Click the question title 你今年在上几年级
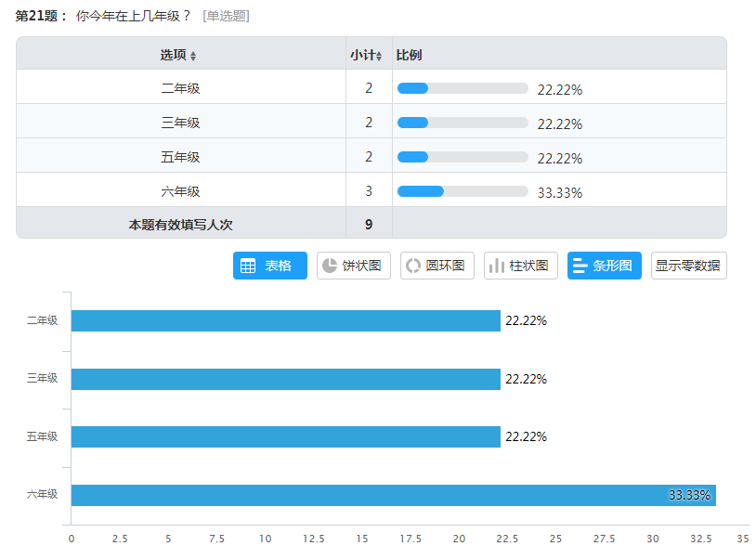The image size is (756, 546). [x=133, y=16]
